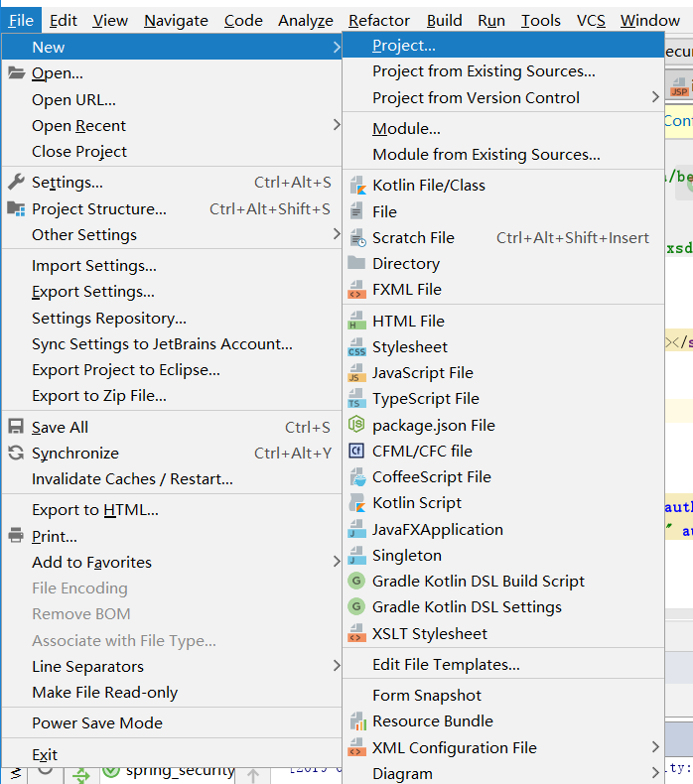
Task: Open the Edit menu
Action: point(64,21)
